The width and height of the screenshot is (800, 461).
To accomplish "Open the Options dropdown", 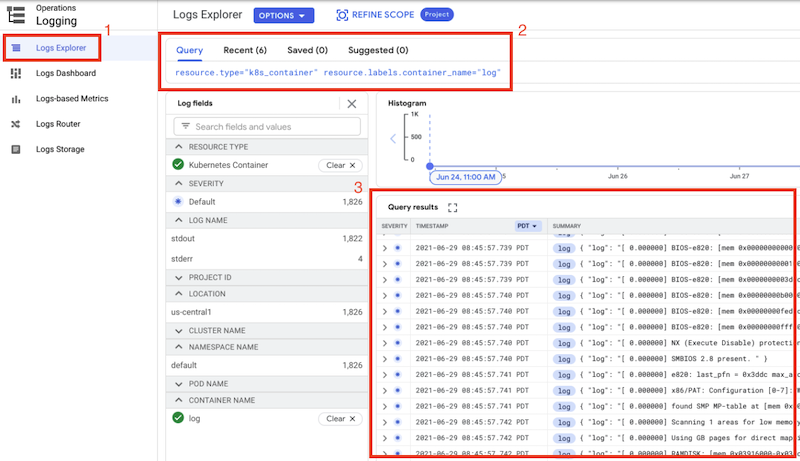I will [284, 15].
